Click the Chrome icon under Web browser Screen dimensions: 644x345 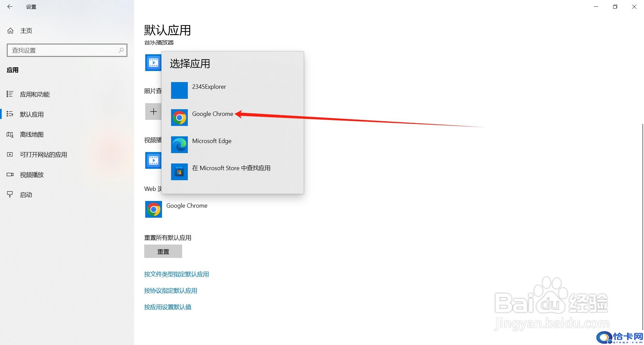tap(154, 209)
